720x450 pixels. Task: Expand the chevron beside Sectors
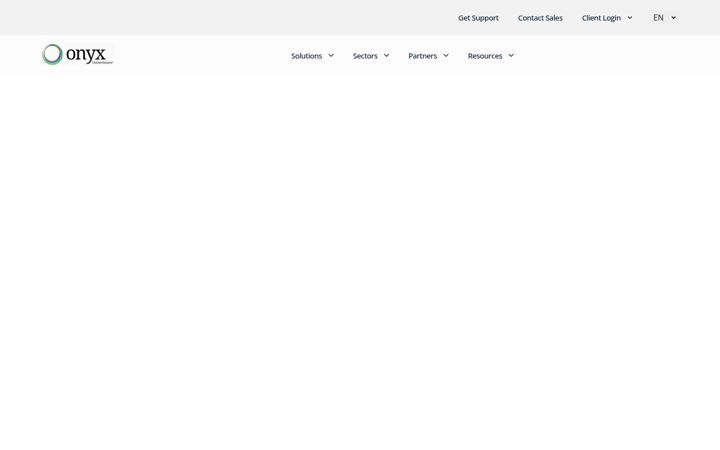coord(386,56)
